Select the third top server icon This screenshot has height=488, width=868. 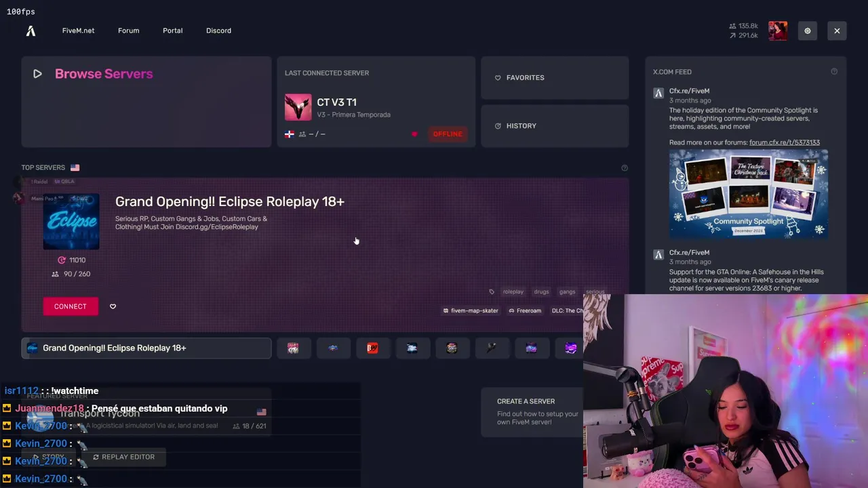[x=332, y=348]
